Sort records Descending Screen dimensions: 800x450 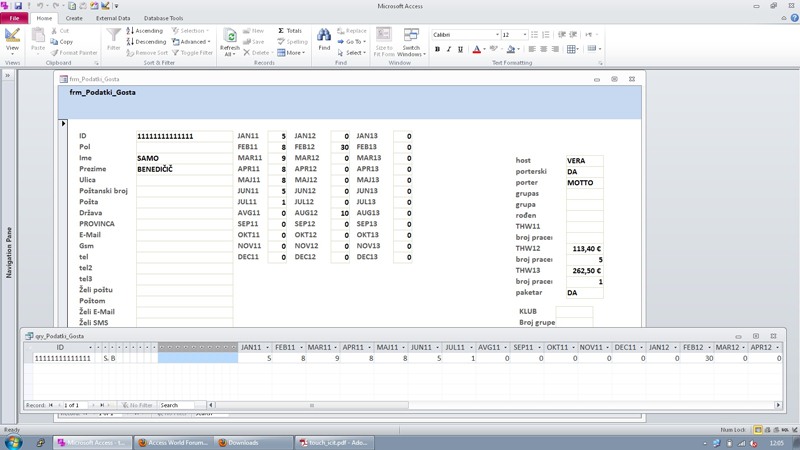pos(146,42)
